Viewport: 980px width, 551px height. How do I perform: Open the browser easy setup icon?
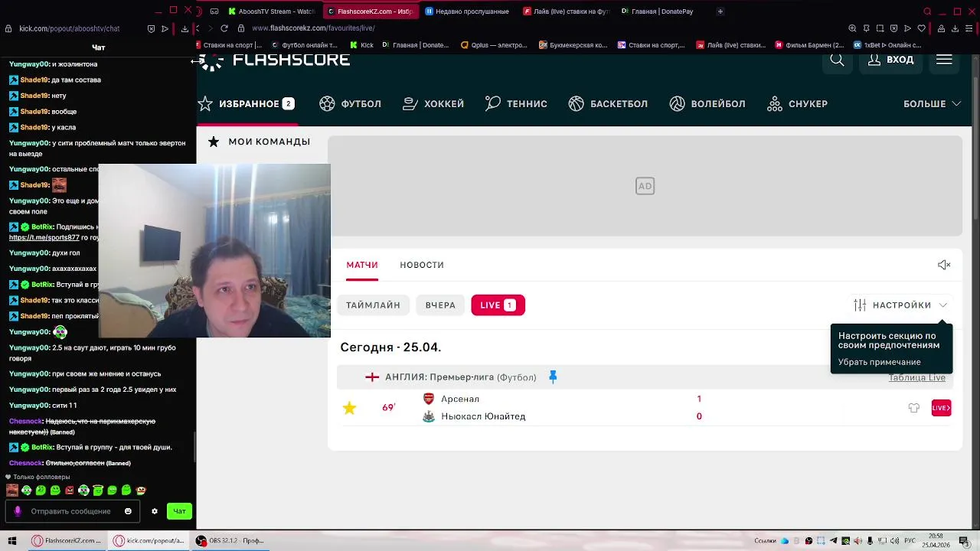click(970, 28)
